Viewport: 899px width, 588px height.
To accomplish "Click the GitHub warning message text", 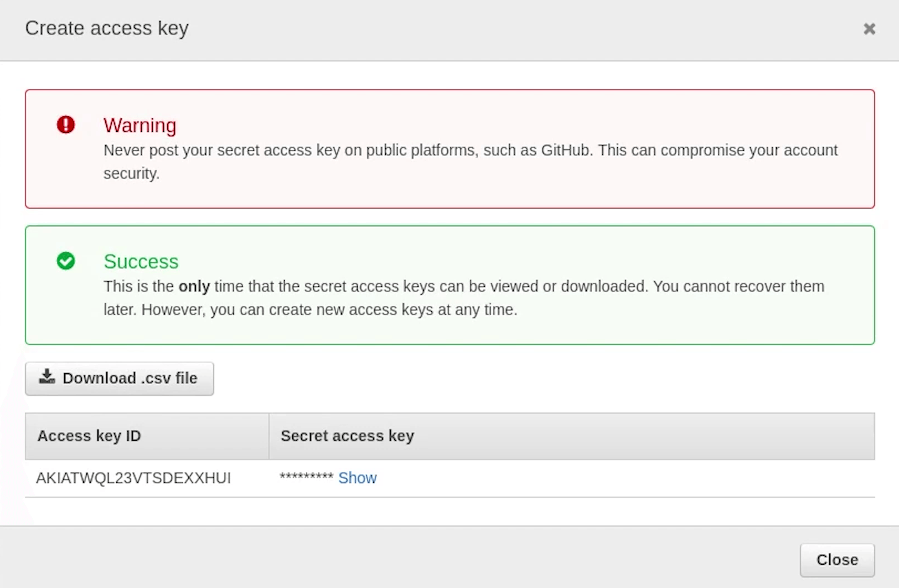I will coord(471,151).
